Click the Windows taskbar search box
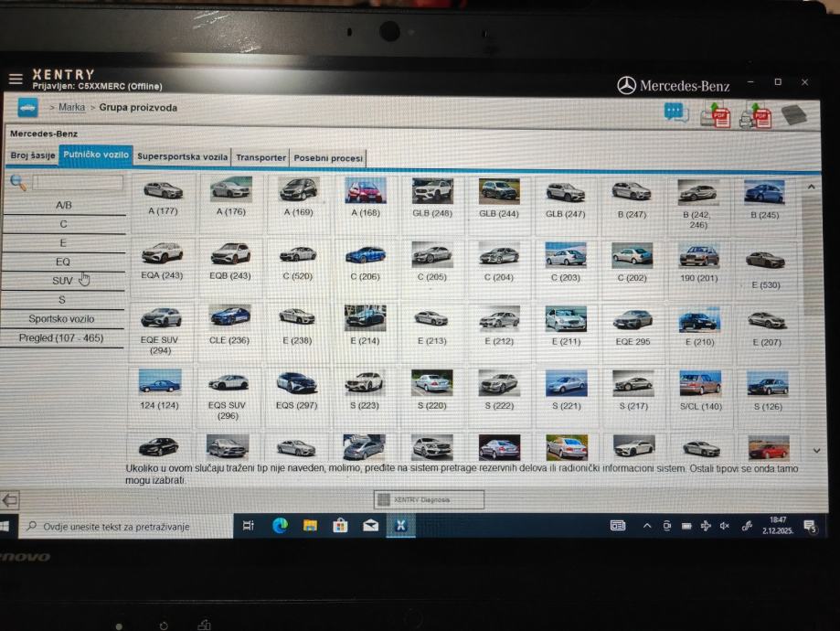This screenshot has height=631, width=840. pos(126,527)
